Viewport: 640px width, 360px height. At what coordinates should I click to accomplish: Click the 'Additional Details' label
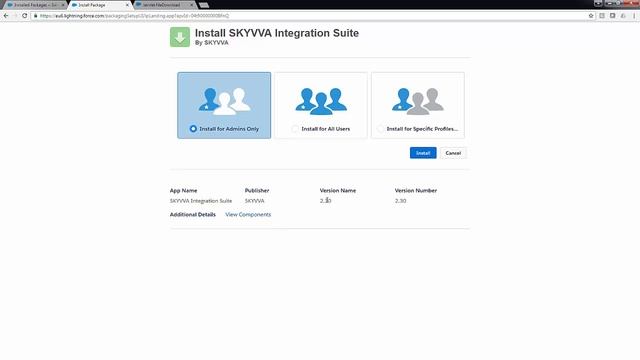coord(193,214)
